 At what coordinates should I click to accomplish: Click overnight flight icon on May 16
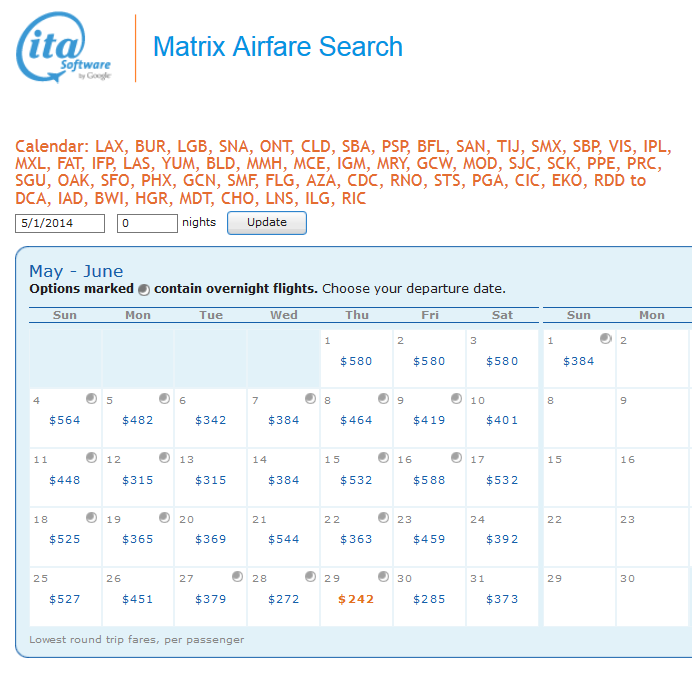click(456, 458)
